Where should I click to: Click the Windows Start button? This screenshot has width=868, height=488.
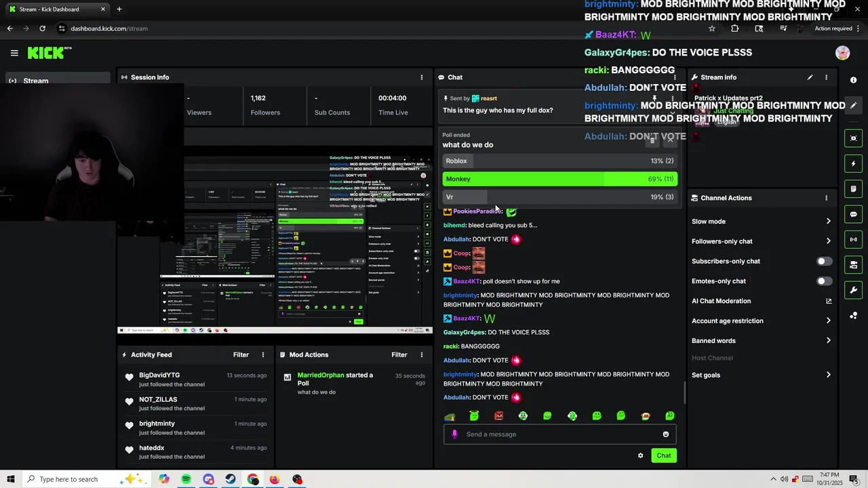point(10,479)
